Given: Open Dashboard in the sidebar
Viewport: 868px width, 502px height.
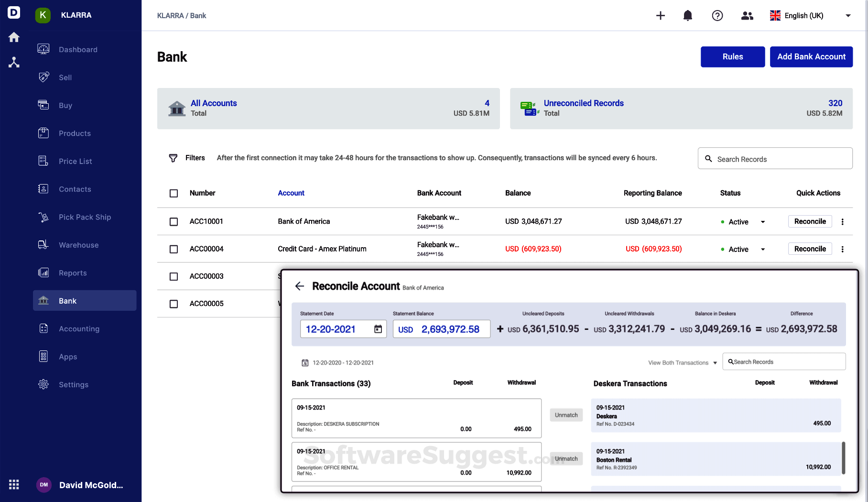Looking at the screenshot, I should (85, 49).
